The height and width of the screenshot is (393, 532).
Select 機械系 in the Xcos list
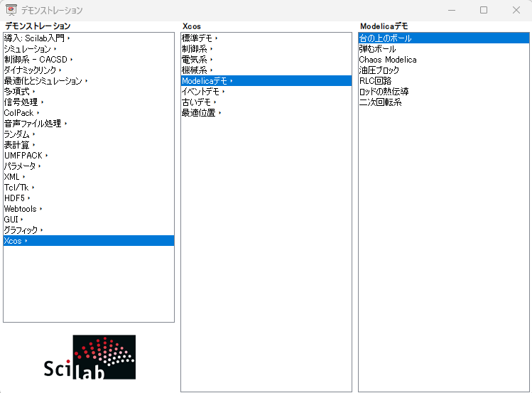pos(266,70)
